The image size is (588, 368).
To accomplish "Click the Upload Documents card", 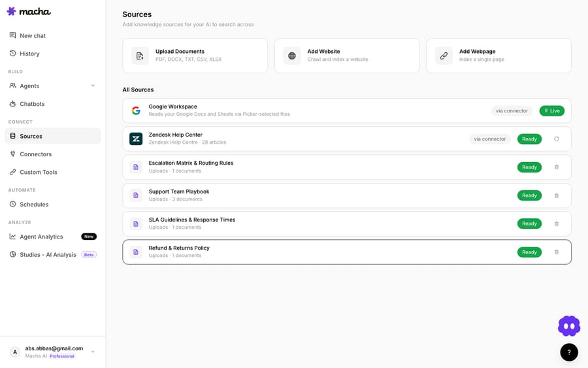I will [x=195, y=56].
